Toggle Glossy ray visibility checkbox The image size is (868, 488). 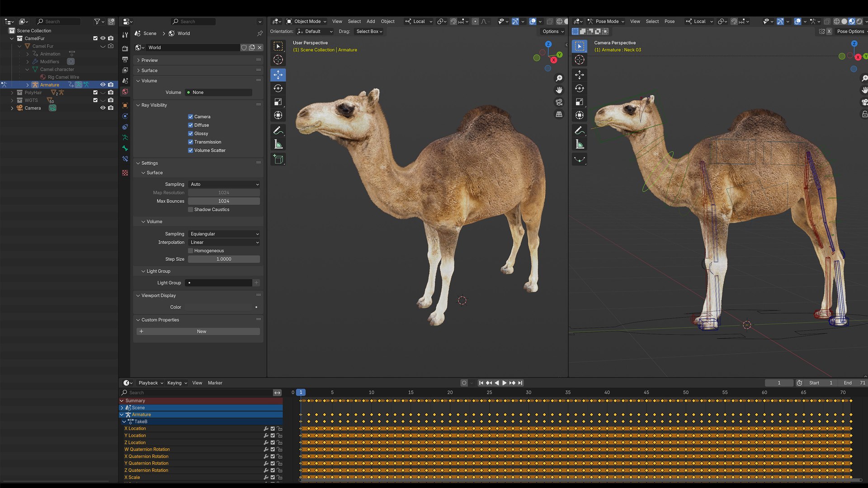click(x=190, y=133)
